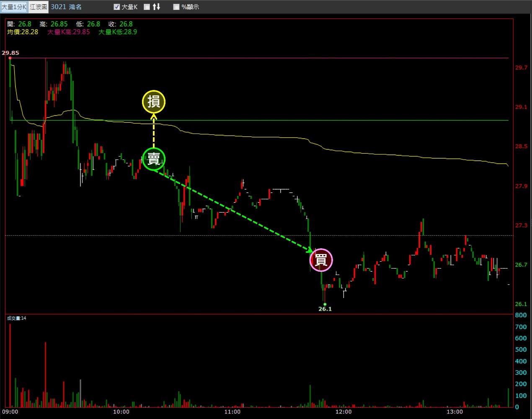This screenshot has width=532, height=419.
Task: Click the 28.5 price axis label
Action: (x=521, y=147)
